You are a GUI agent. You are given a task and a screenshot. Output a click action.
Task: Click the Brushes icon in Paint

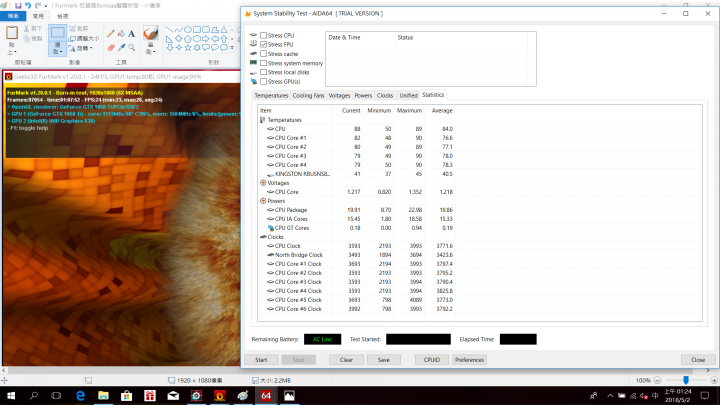151,33
